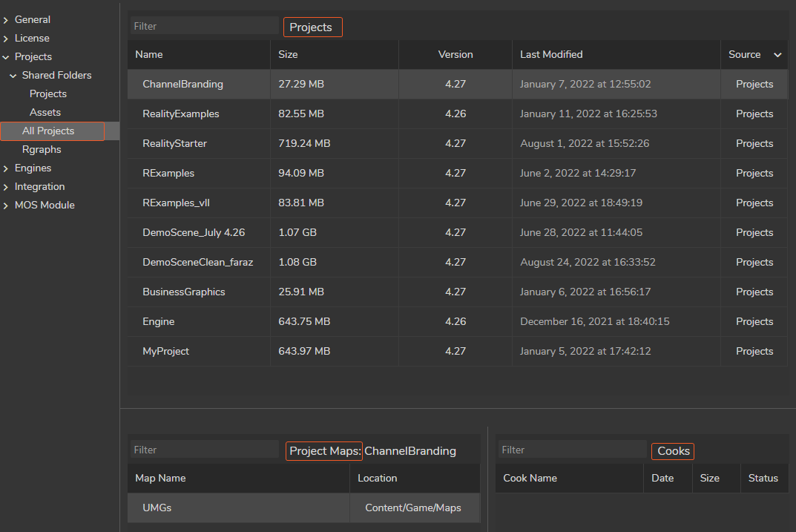Image resolution: width=796 pixels, height=532 pixels.
Task: Focus the Cooks filter field
Action: tap(571, 450)
